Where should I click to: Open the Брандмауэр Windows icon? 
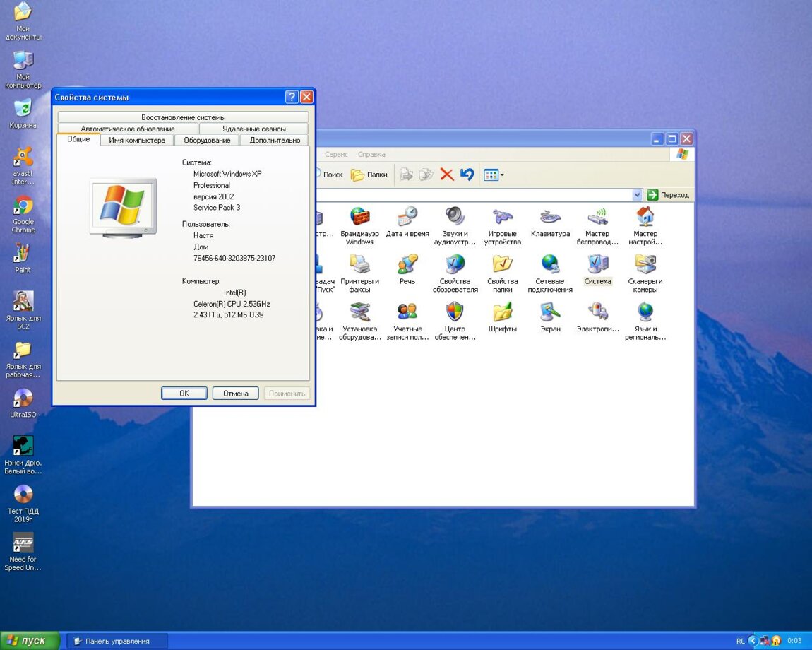pos(359,218)
